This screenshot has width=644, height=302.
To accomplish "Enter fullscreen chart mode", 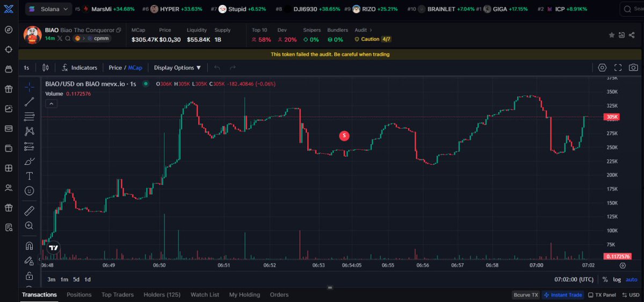I will (x=618, y=68).
